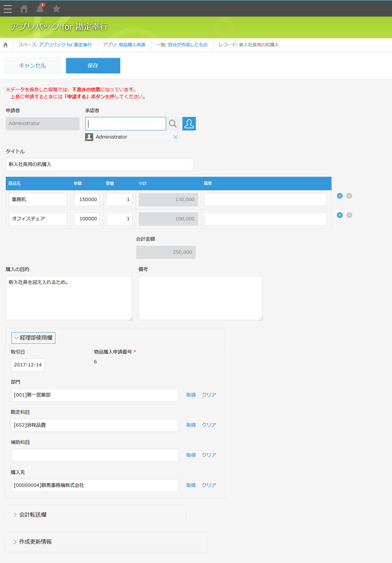392x563 pixels.
Task: Click quantity field in 事務机 row
Action: tap(119, 200)
